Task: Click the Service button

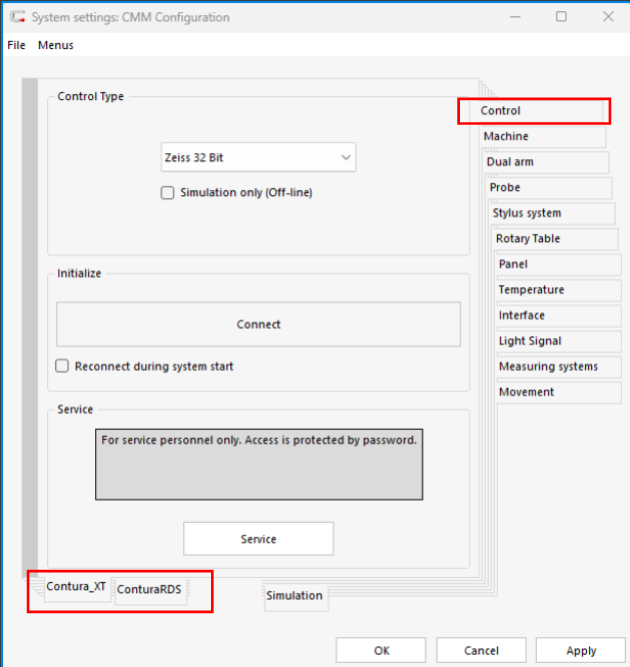Action: click(258, 539)
